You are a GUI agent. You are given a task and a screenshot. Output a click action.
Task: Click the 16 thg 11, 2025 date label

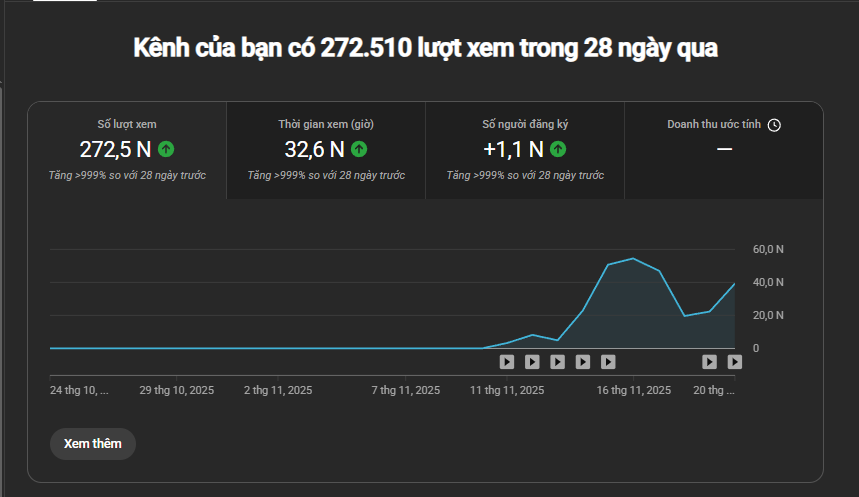[x=633, y=390]
